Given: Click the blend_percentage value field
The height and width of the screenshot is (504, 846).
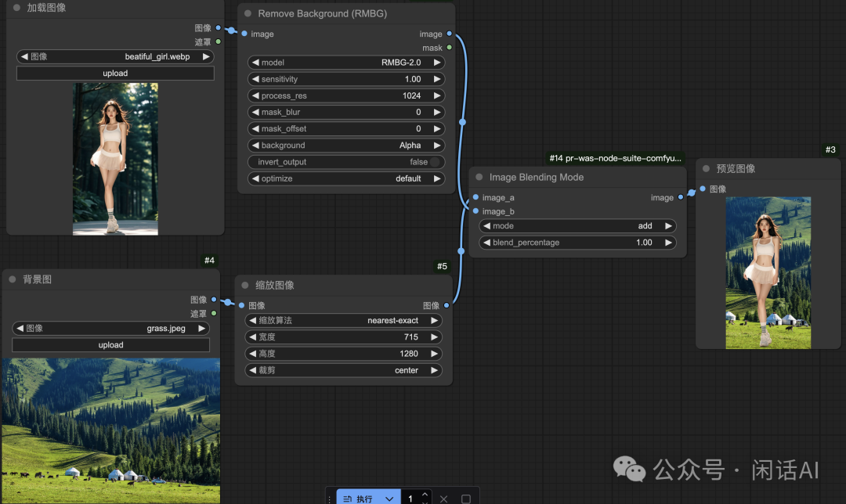Looking at the screenshot, I should click(577, 243).
